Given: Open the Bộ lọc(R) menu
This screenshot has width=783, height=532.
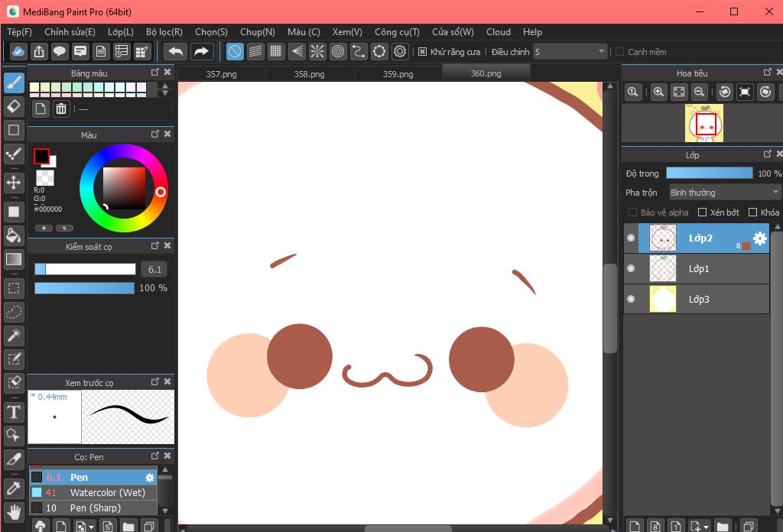Looking at the screenshot, I should click(164, 32).
